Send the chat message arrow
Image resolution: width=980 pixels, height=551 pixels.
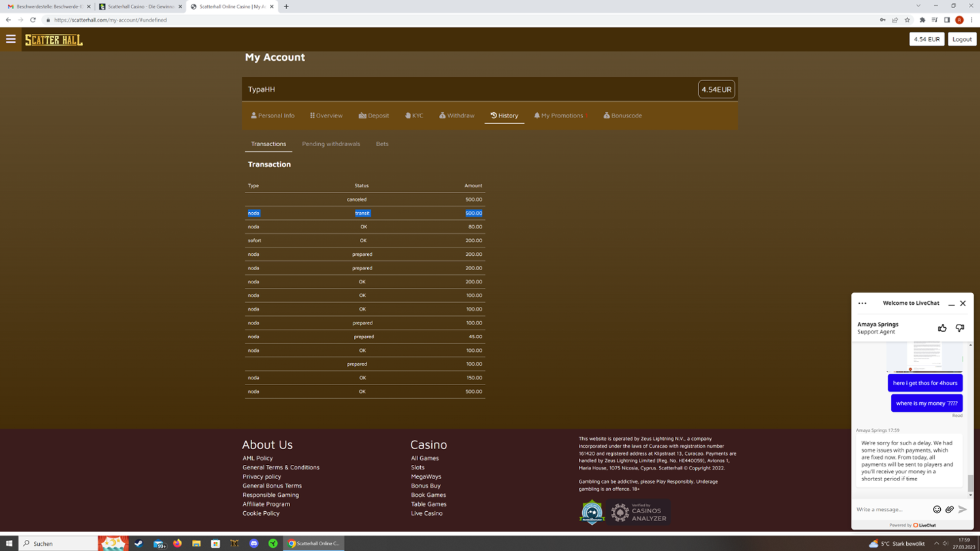pyautogui.click(x=962, y=509)
